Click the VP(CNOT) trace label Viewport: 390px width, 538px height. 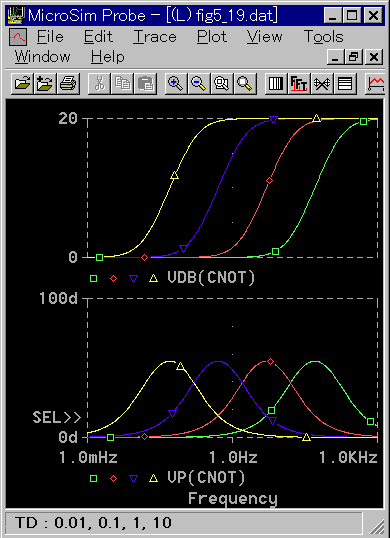click(206, 478)
